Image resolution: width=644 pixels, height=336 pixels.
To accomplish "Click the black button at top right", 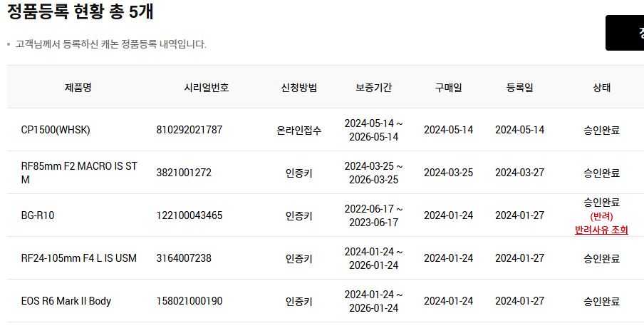I will [625, 33].
